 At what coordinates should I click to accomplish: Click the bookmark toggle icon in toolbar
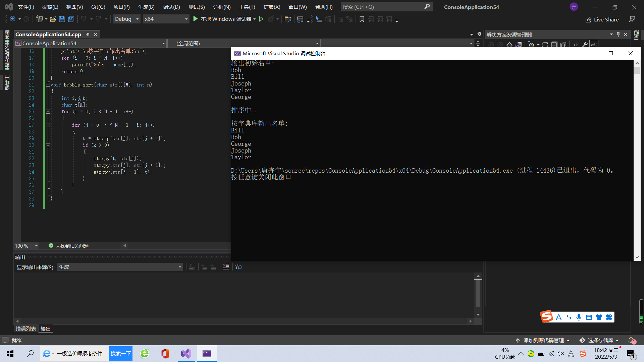362,19
